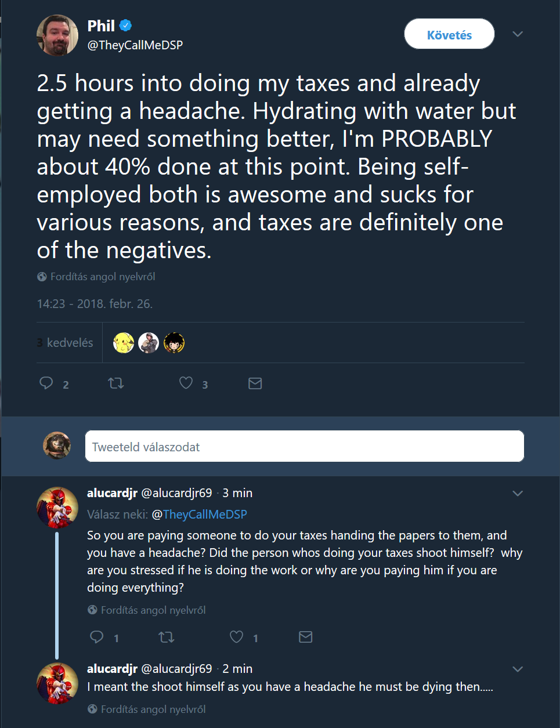
Task: Send Phil's tweet via direct message envelope
Action: coord(255,383)
